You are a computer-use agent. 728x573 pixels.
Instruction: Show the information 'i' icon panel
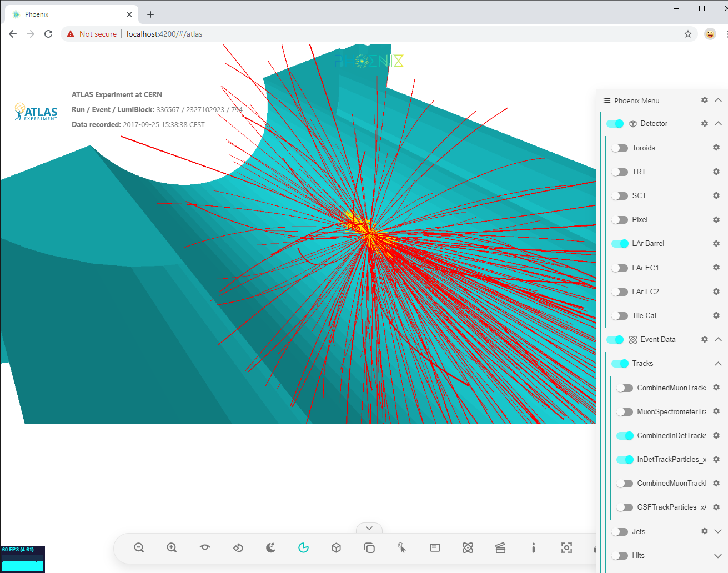533,548
